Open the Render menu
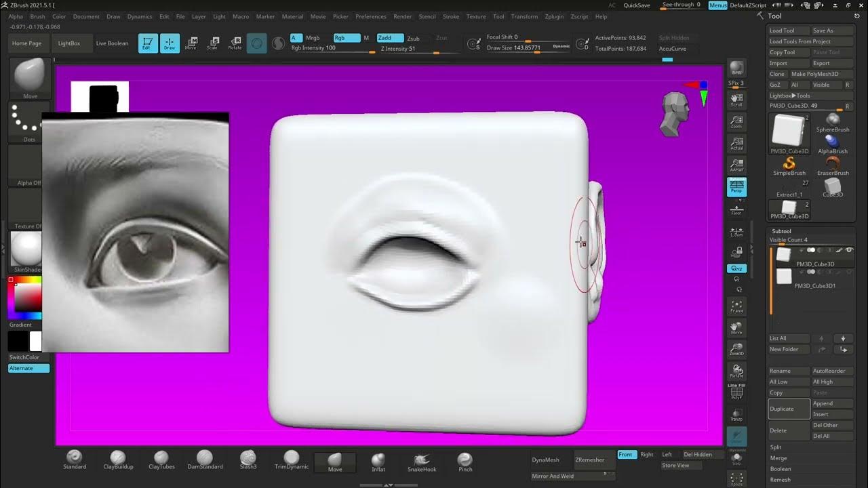The height and width of the screenshot is (488, 868). [403, 16]
